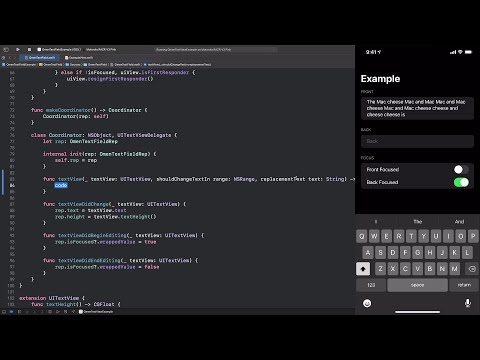480x360 pixels.
Task: Click the process name in the debug bar
Action: pos(96,312)
